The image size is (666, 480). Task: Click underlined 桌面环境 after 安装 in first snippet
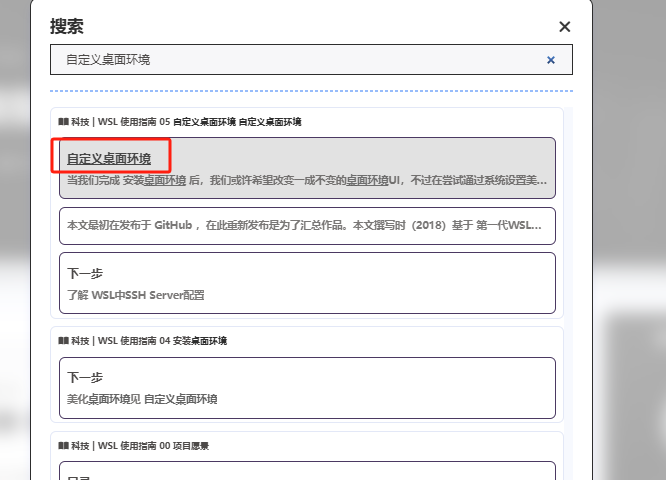tap(164, 181)
